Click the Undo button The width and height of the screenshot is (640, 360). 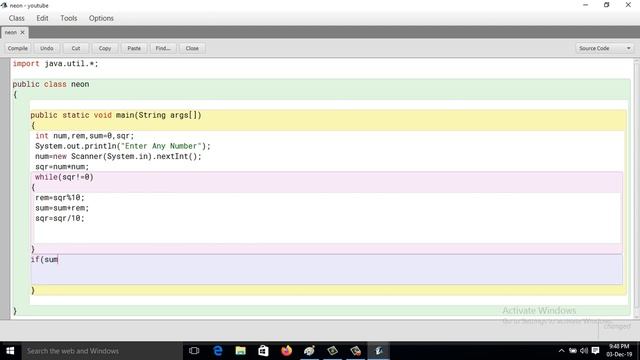point(47,48)
